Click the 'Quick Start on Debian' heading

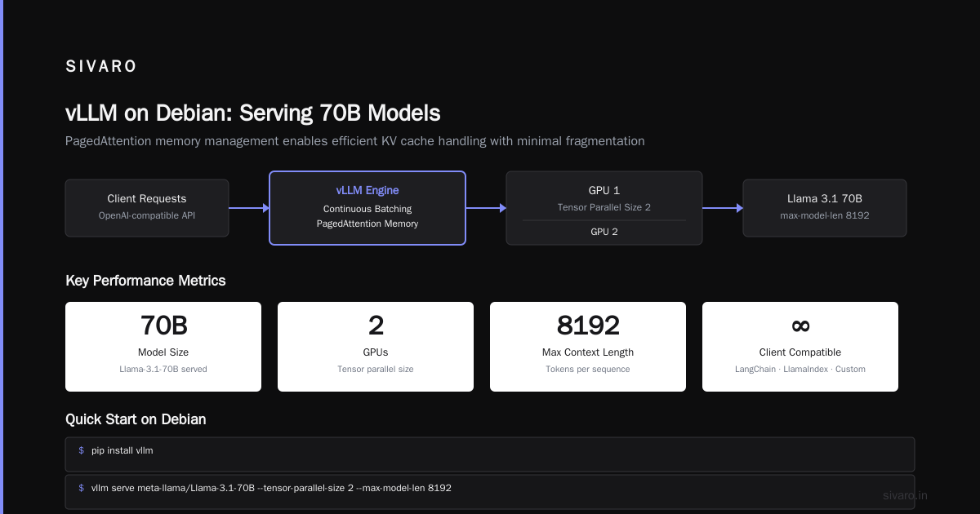click(136, 419)
